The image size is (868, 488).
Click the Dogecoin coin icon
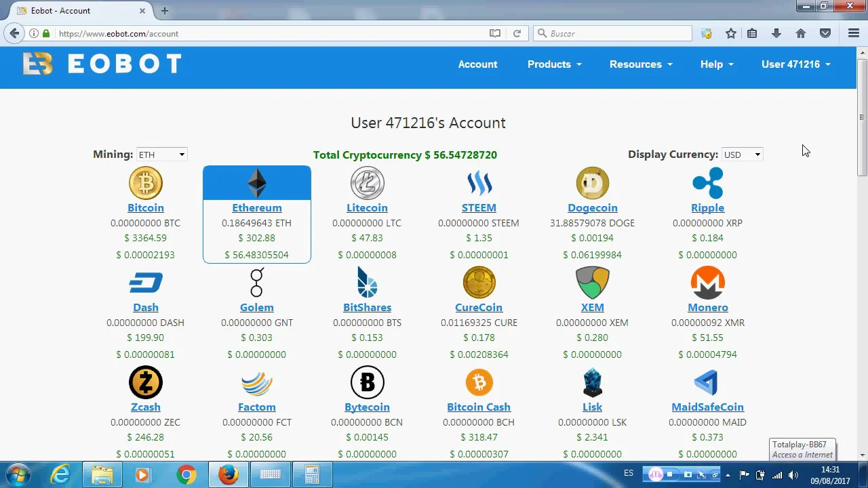tap(592, 184)
